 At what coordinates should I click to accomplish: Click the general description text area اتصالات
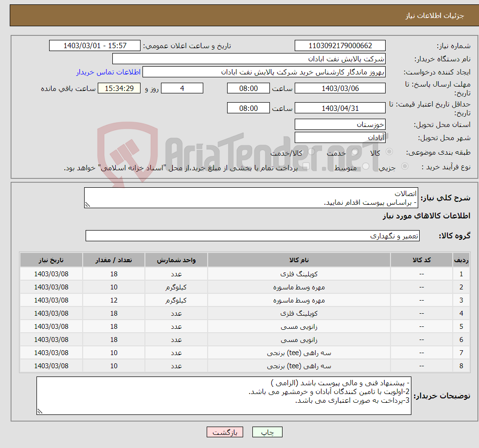pyautogui.click(x=251, y=197)
